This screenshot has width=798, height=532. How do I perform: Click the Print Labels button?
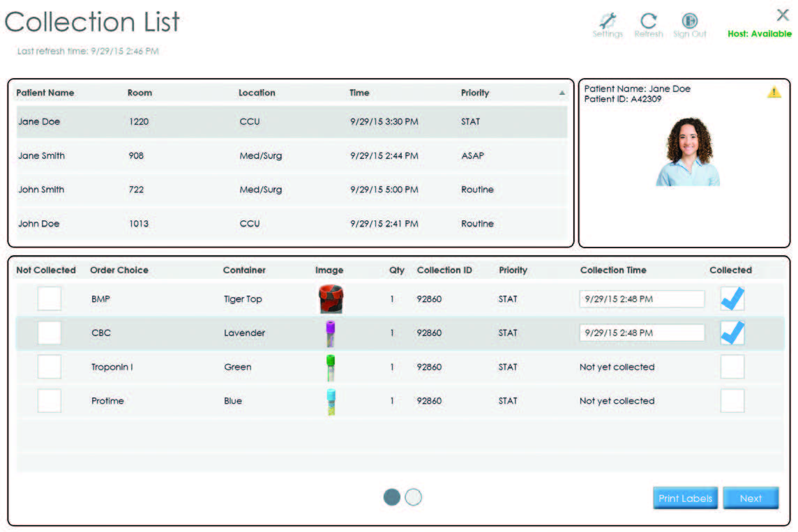point(684,498)
